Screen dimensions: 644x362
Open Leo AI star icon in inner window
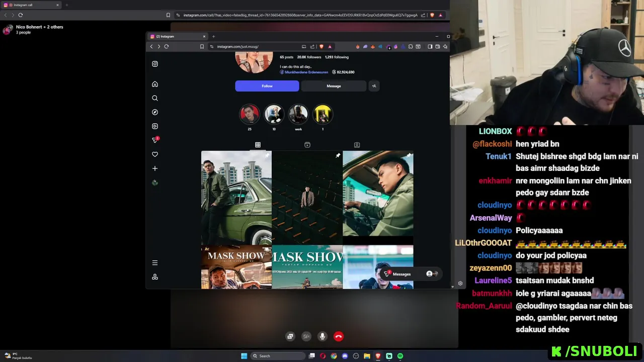click(x=445, y=46)
